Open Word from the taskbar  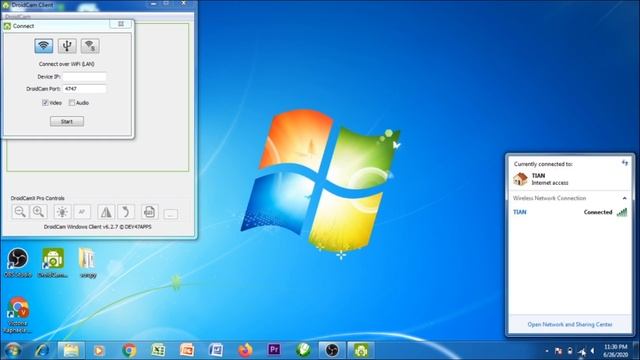coord(216,350)
